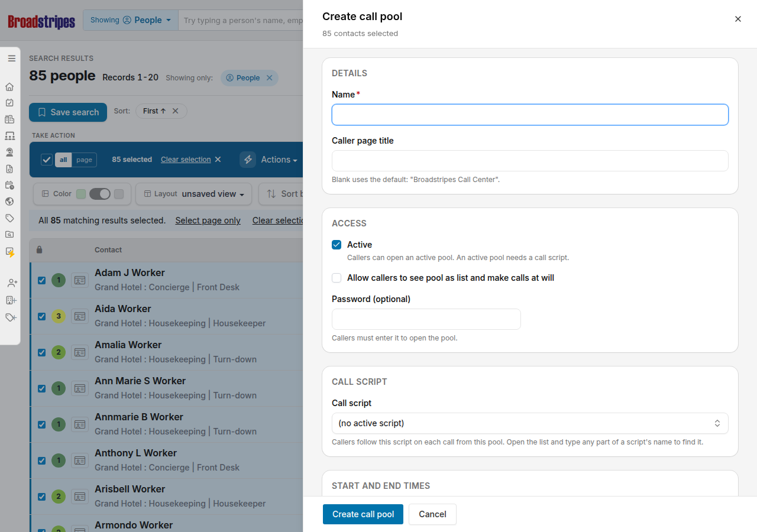Viewport: 757px width, 532px height.
Task: Open the Showing People dropdown
Action: coord(131,20)
